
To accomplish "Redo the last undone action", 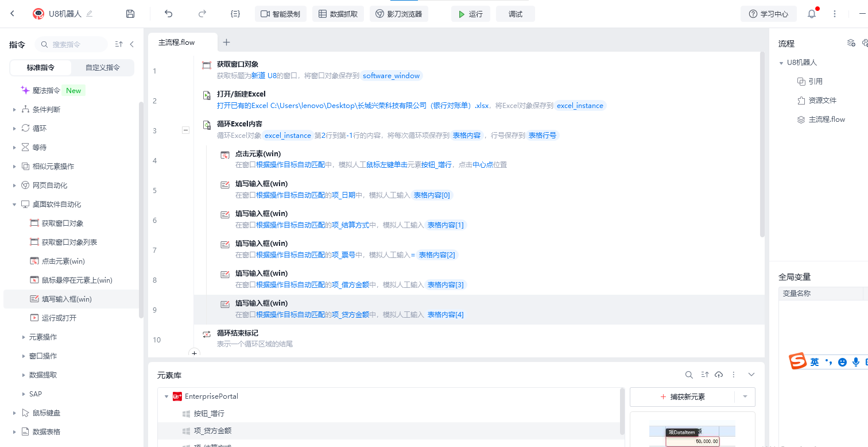I will point(202,14).
